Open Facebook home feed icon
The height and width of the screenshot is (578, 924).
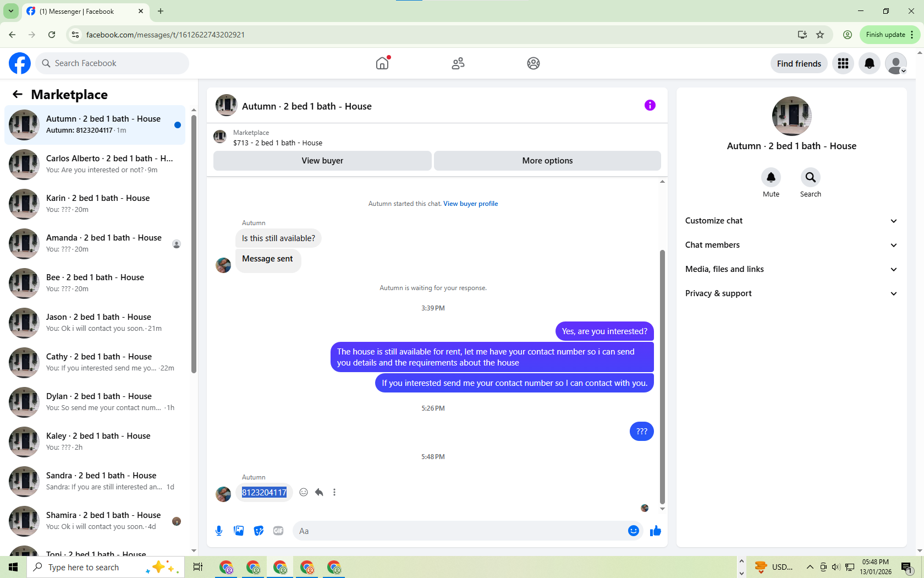pyautogui.click(x=382, y=63)
